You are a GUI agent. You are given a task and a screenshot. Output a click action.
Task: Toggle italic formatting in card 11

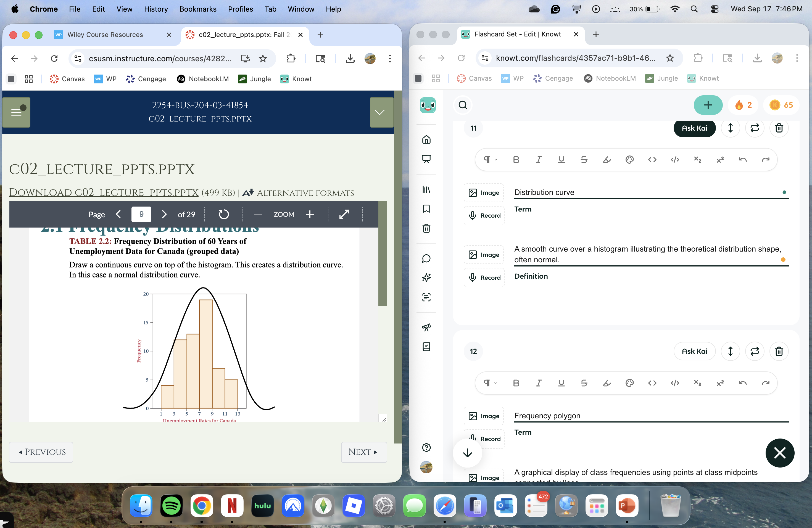tap(538, 160)
